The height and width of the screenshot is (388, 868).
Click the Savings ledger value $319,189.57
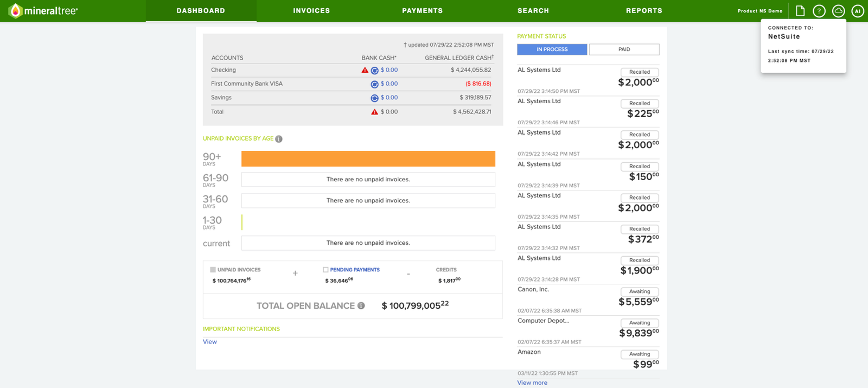pyautogui.click(x=475, y=98)
